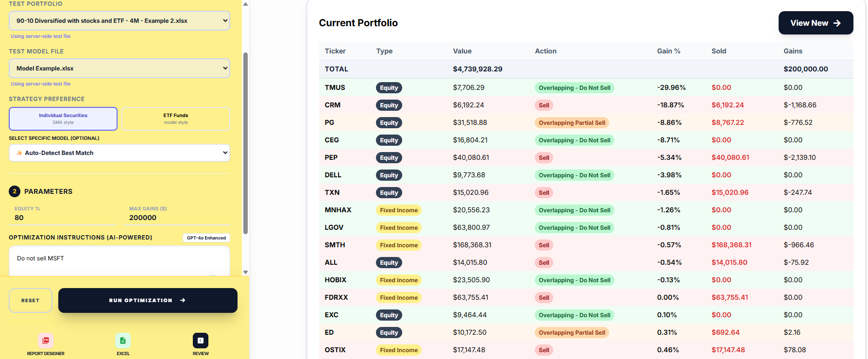Click the ALL ticker
The height and width of the screenshot is (359, 868).
(x=331, y=262)
